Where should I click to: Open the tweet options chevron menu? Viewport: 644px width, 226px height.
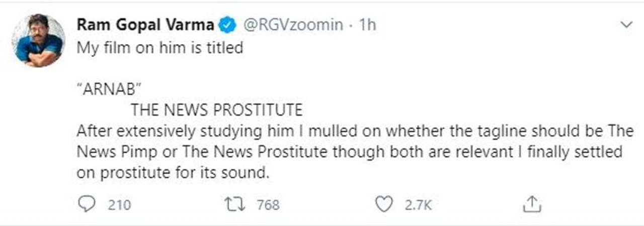pos(626,25)
